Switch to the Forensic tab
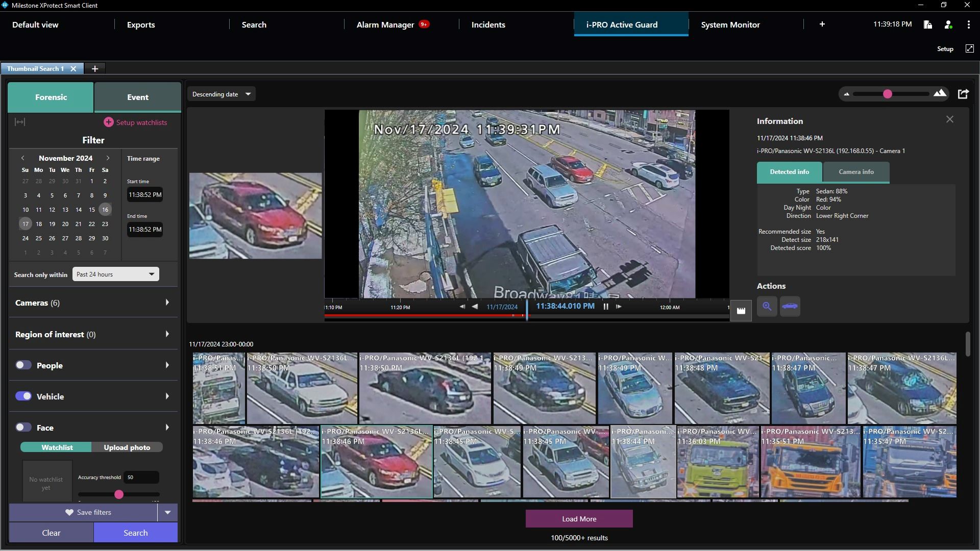 pyautogui.click(x=51, y=97)
